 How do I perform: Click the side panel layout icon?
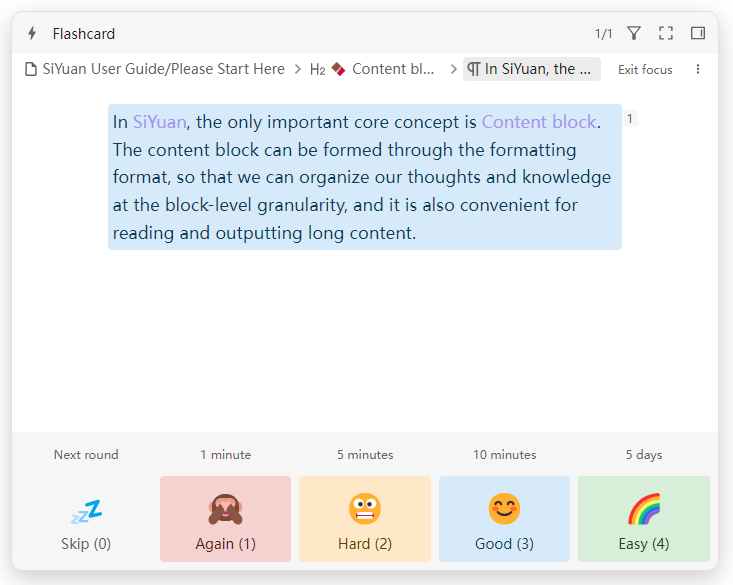point(698,34)
